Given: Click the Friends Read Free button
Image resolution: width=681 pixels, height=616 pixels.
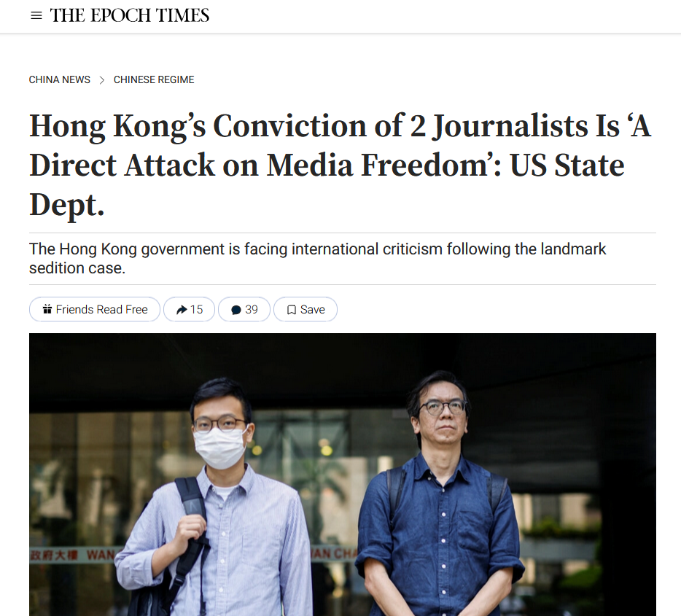Looking at the screenshot, I should [x=95, y=309].
